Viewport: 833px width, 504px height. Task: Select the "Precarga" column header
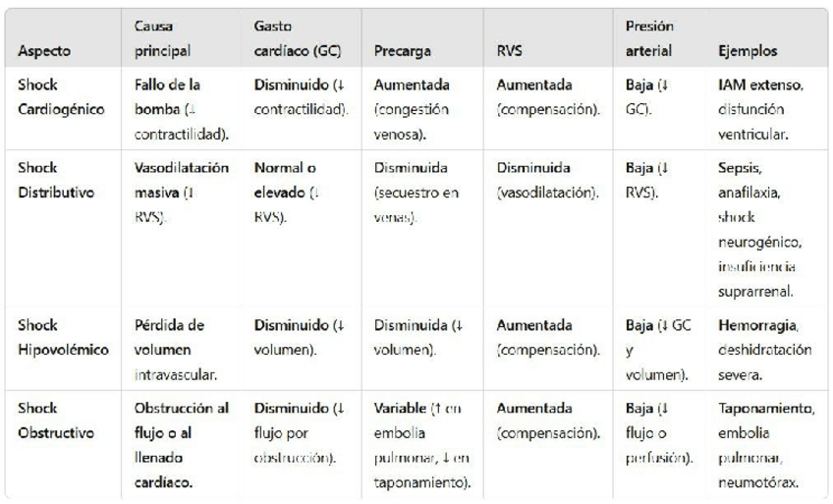click(x=397, y=49)
